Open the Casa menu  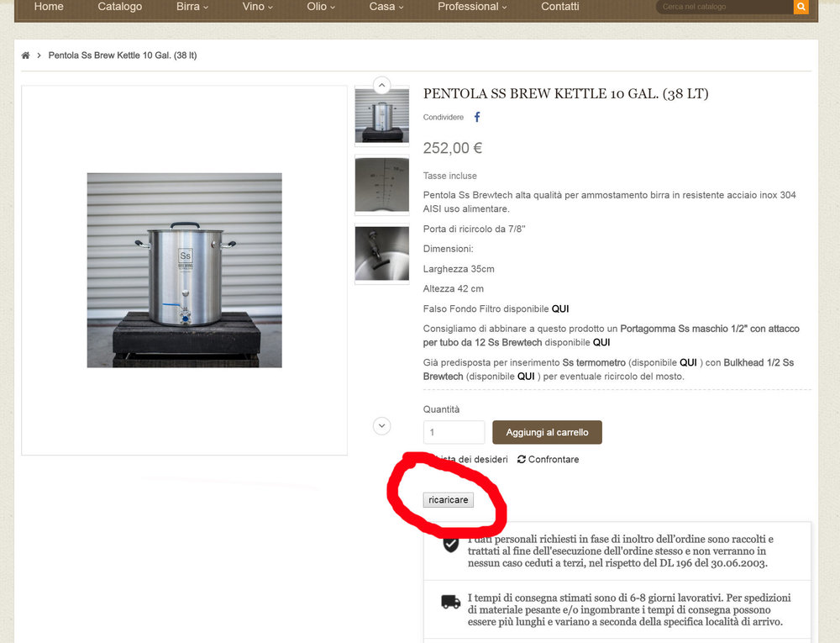(386, 7)
